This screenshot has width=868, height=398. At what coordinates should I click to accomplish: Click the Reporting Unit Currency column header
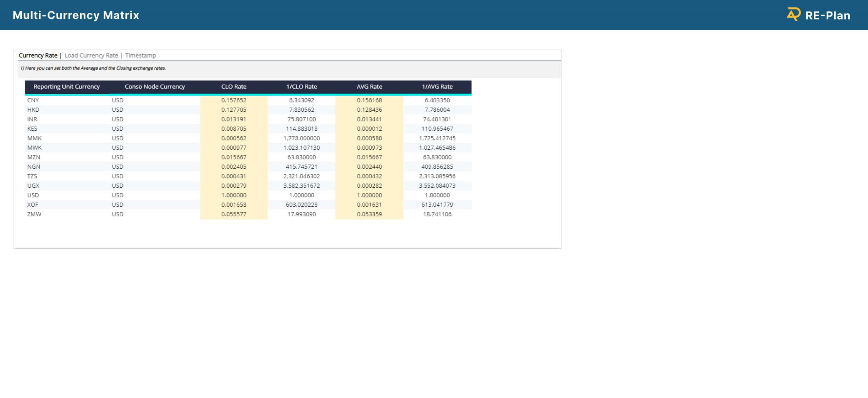66,87
